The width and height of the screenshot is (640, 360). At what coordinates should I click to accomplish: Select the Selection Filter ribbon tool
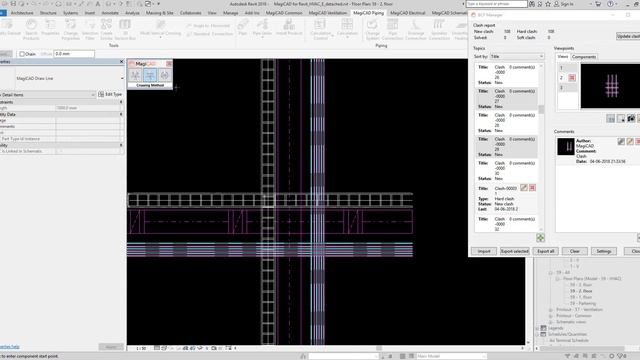(x=90, y=29)
